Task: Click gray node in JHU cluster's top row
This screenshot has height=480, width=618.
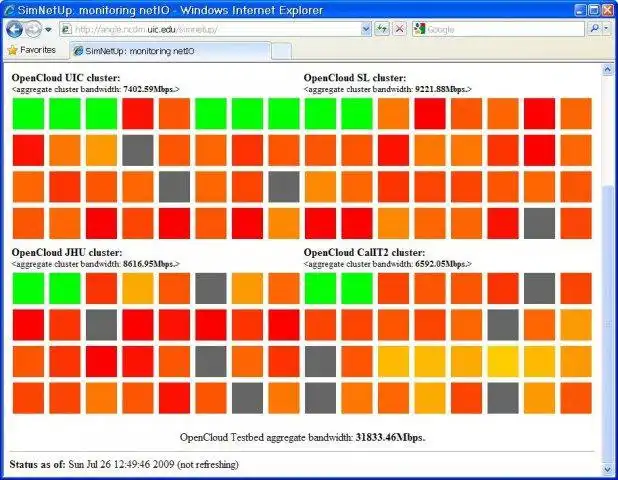Action: point(211,288)
